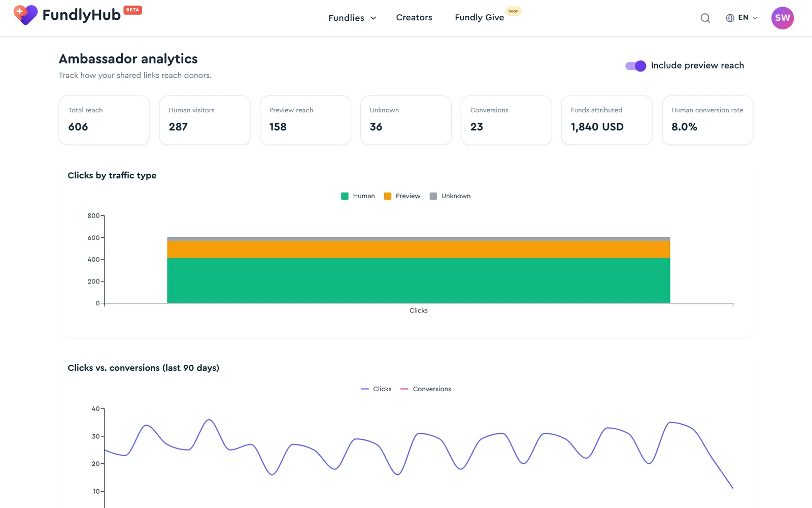Click the globe language icon

tap(730, 18)
